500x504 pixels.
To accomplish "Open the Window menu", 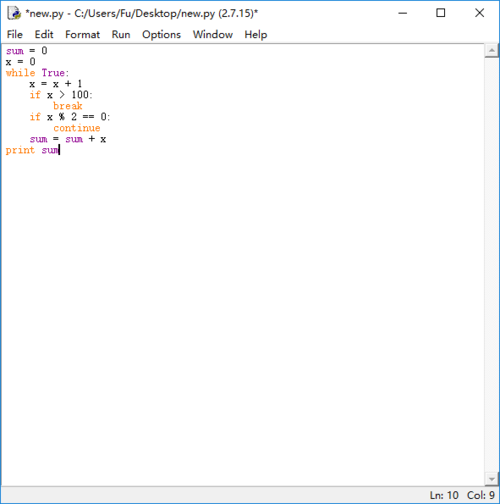I will coord(213,34).
